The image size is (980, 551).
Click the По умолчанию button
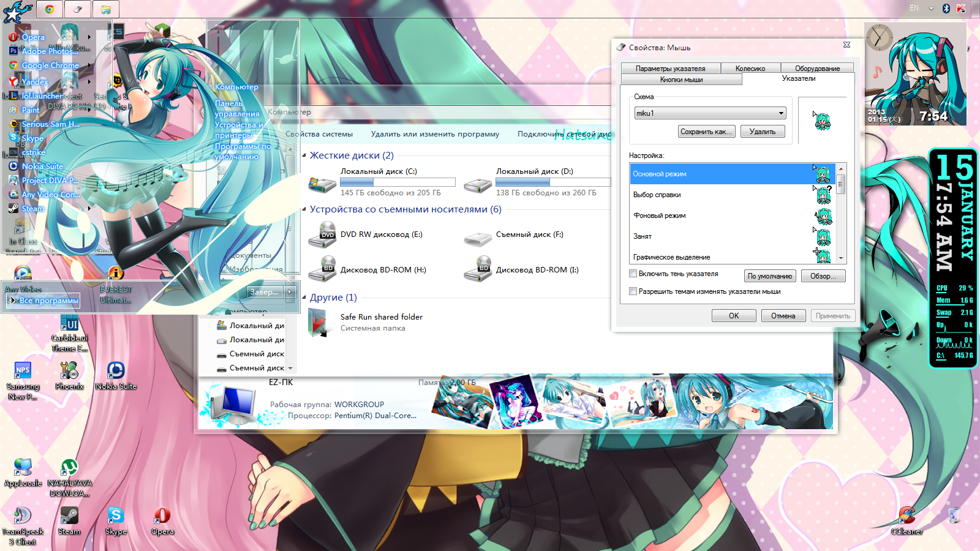click(x=770, y=276)
